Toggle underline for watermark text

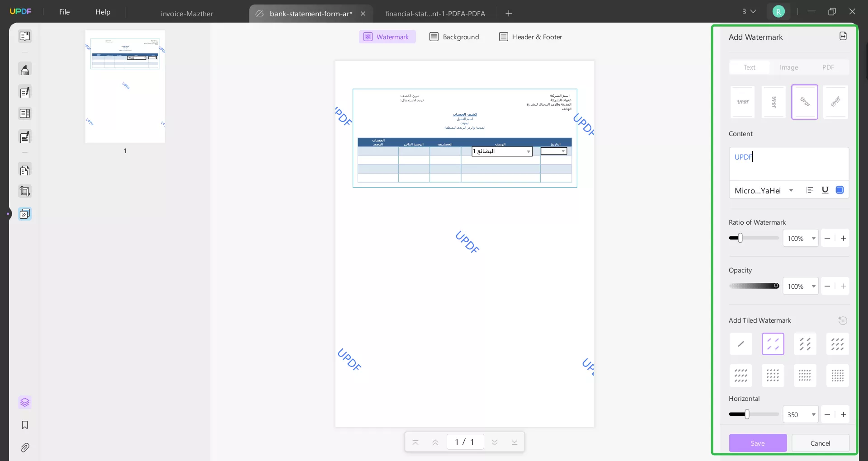coord(825,190)
